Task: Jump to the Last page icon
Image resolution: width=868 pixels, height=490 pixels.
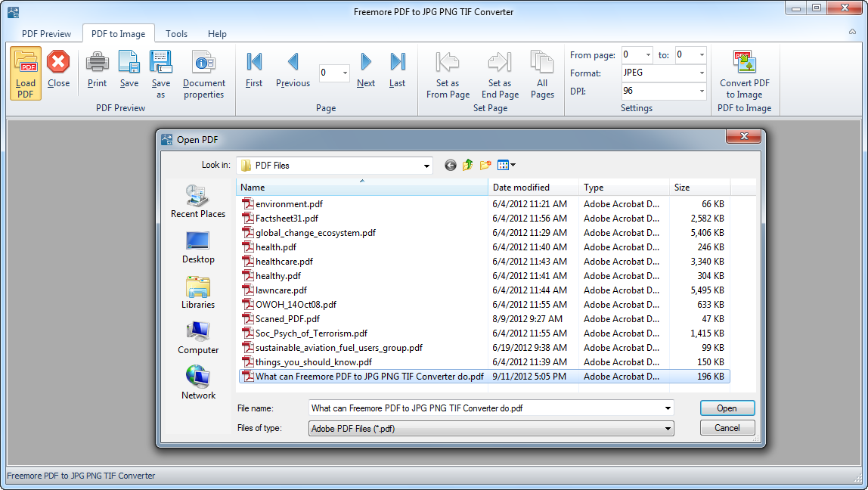Action: (x=398, y=62)
